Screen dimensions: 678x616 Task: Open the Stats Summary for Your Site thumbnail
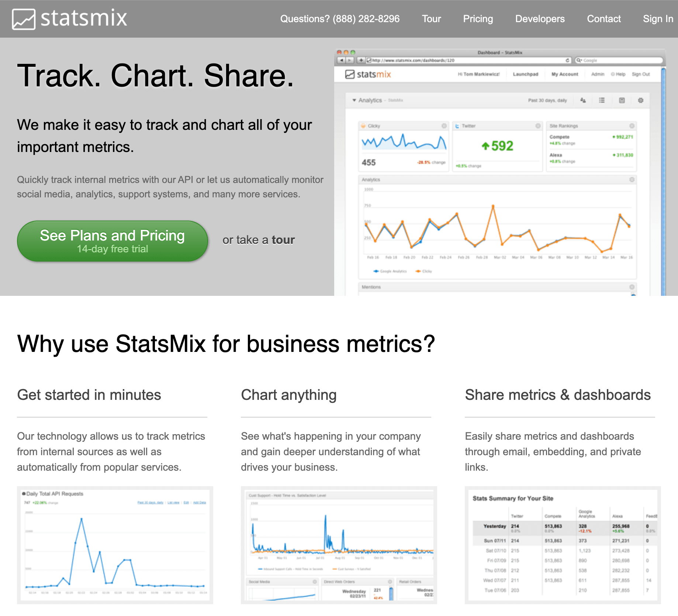[563, 545]
